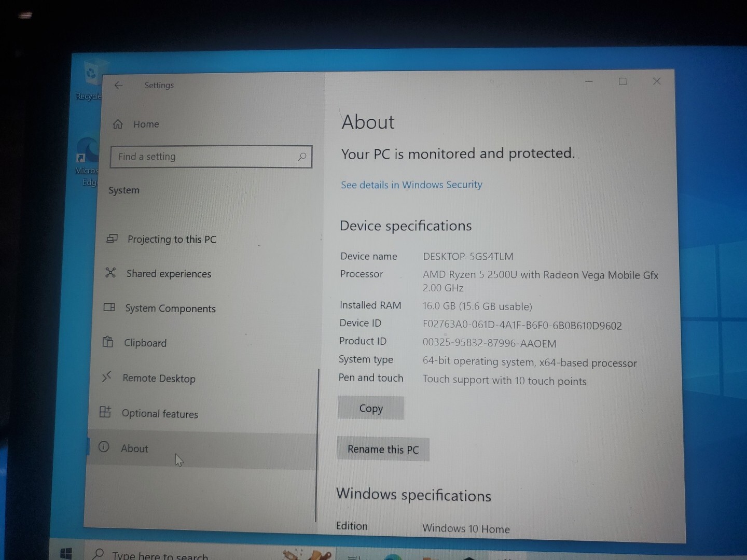Open the Windows Start menu
Screen dimensions: 747x560
[x=65, y=554]
